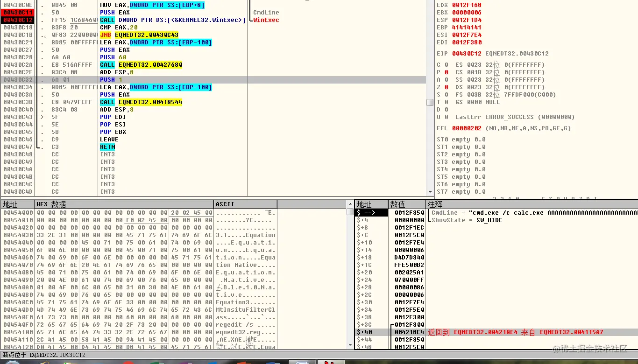Click the 地址 header in stack pane
The height and width of the screenshot is (364, 638).
pyautogui.click(x=371, y=204)
